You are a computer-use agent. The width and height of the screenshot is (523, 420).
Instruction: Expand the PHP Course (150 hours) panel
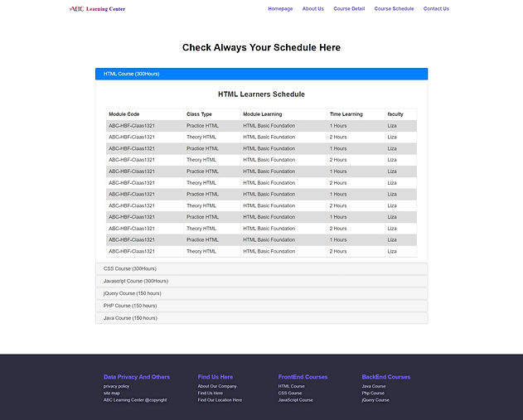(262, 306)
